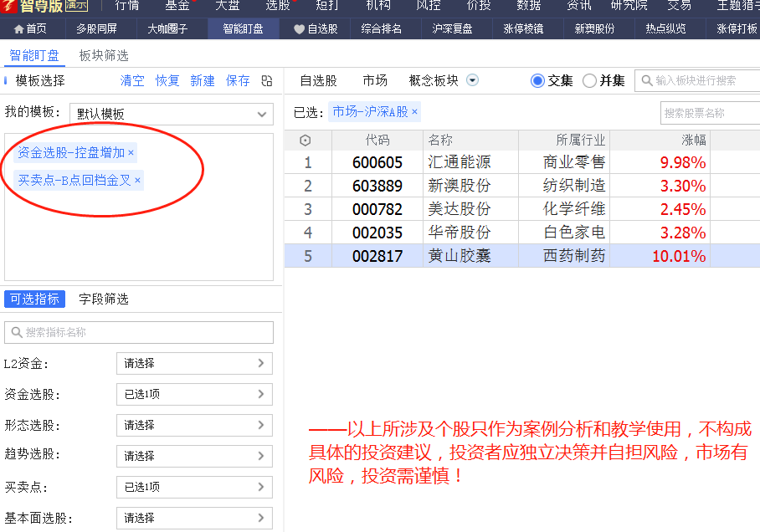Expand the 资金选股 已选1项 selector
This screenshot has width=760, height=532.
click(x=194, y=394)
